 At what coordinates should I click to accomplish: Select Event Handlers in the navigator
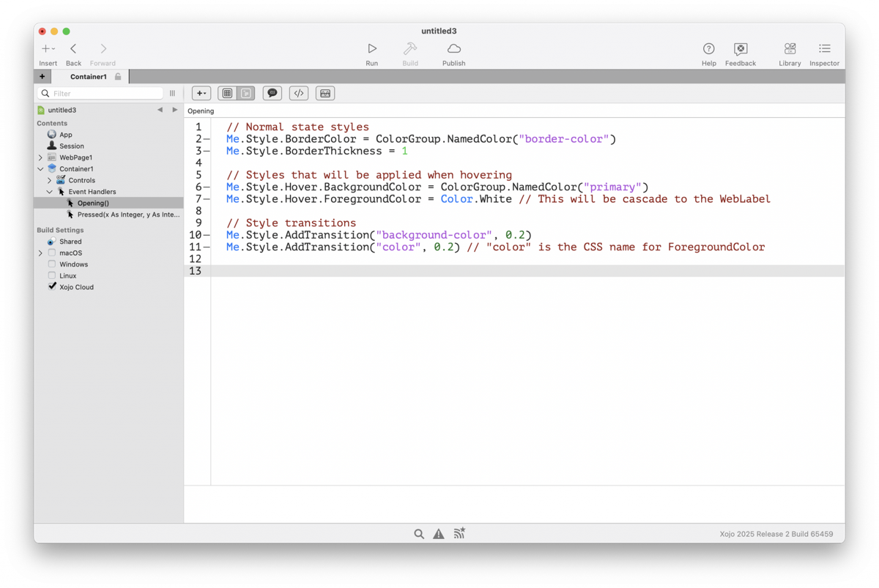92,192
